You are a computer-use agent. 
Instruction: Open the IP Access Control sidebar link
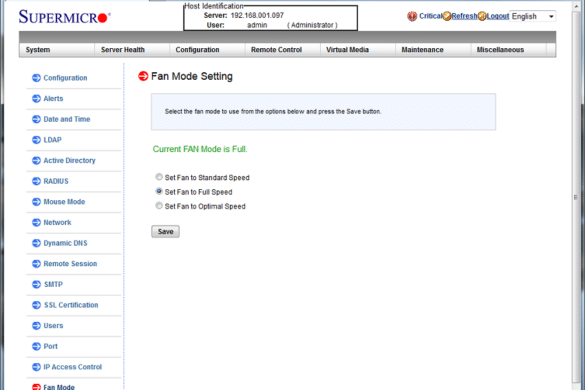[72, 367]
